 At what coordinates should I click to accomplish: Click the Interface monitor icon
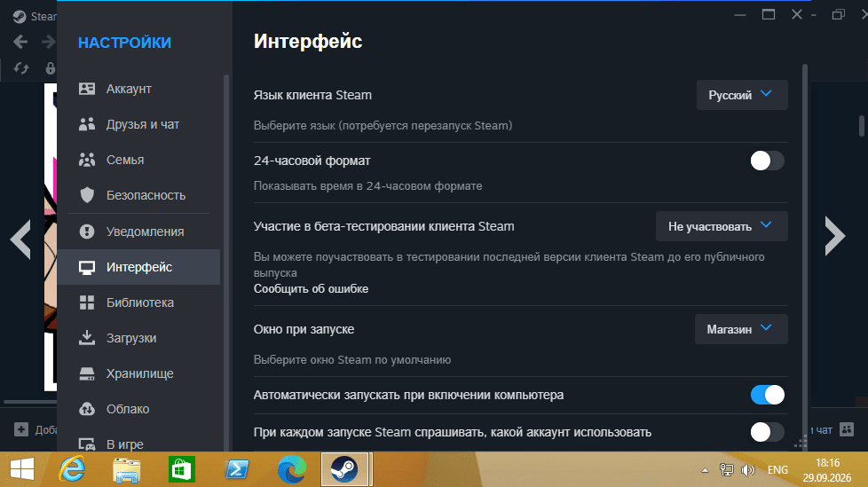click(x=87, y=267)
